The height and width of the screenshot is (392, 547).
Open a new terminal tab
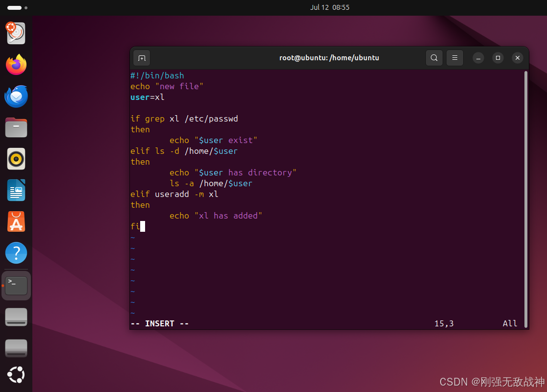point(142,57)
